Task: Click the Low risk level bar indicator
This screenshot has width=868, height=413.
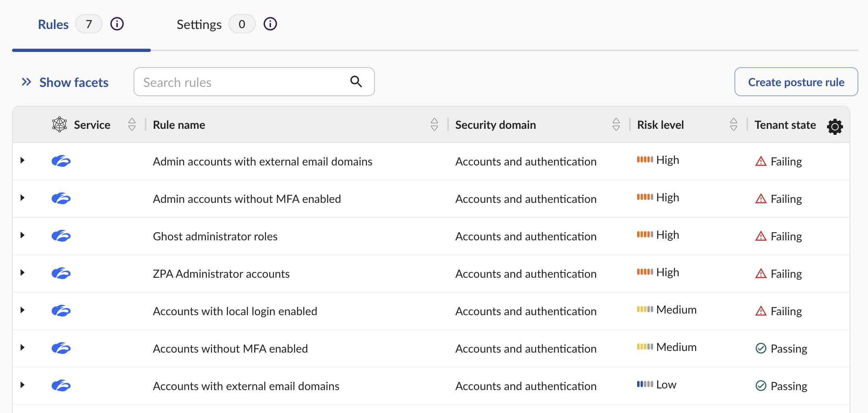Action: tap(645, 384)
